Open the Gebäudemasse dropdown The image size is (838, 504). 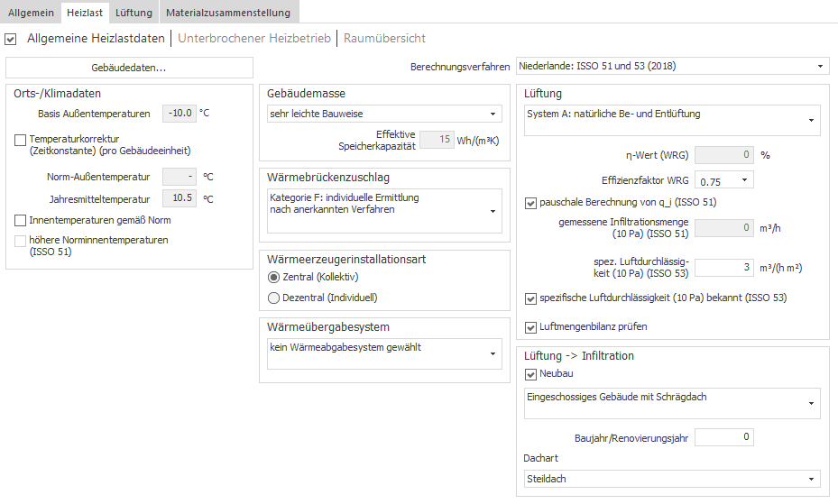click(384, 114)
